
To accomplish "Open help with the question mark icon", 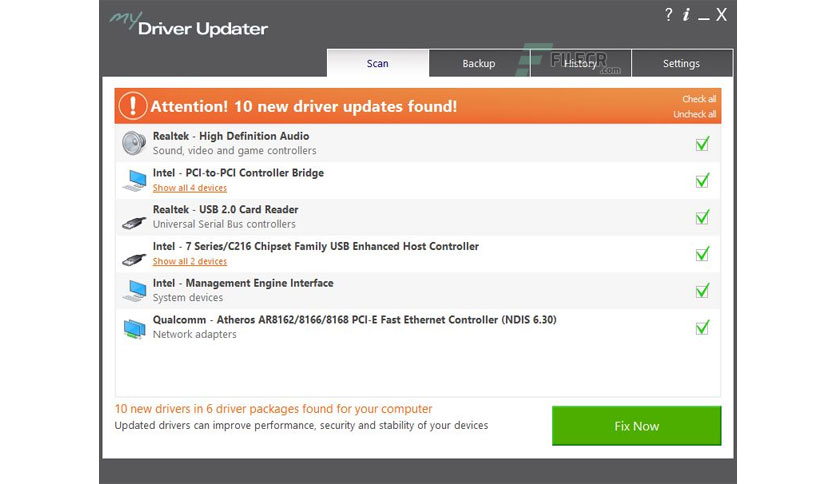I will pos(669,15).
